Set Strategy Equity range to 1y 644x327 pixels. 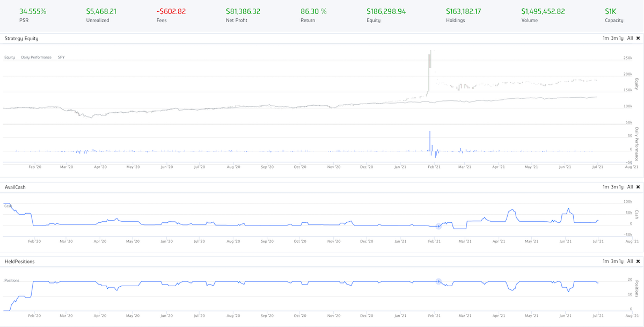621,38
